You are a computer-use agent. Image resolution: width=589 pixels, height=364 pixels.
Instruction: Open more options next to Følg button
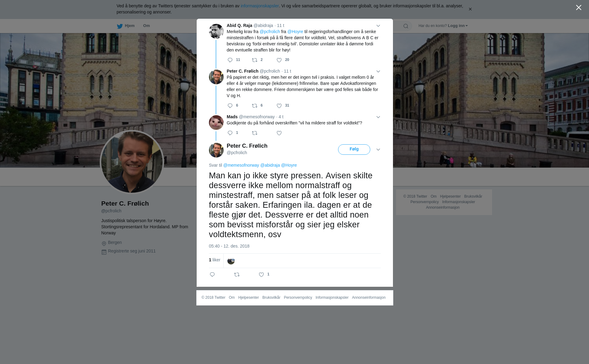378,150
